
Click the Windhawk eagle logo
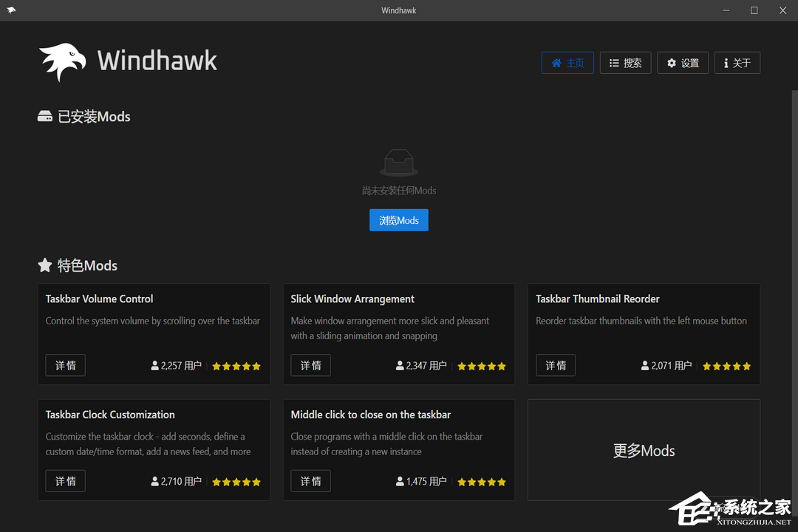[x=64, y=61]
